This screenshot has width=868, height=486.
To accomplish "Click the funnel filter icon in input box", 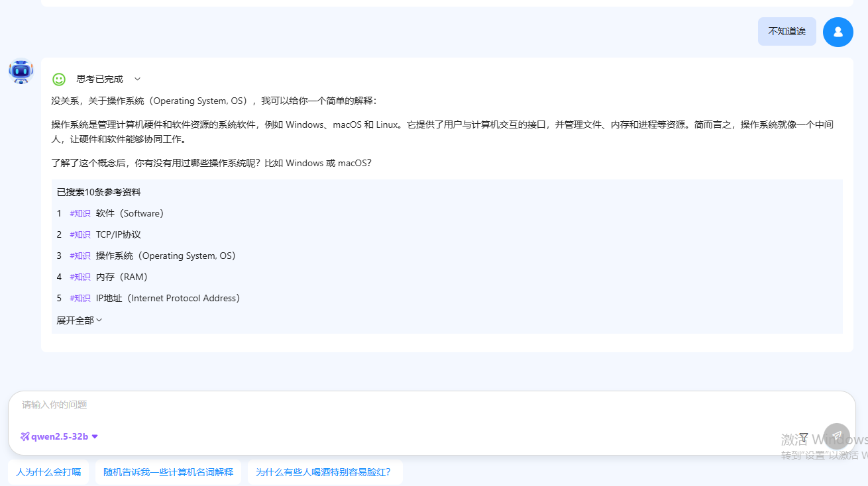I will click(803, 437).
